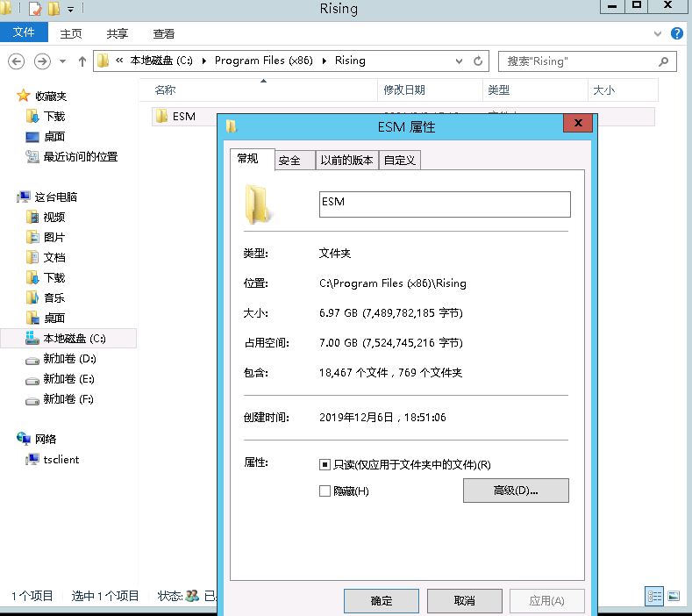Click the quick access properties icon
The image size is (692, 616).
(35, 9)
